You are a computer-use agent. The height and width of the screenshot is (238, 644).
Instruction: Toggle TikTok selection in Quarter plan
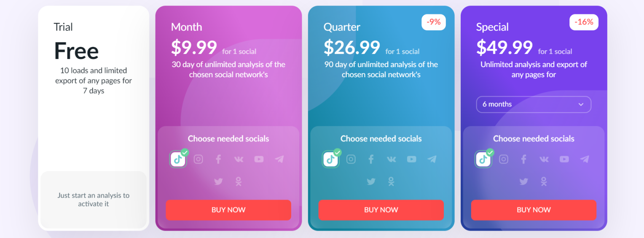330,159
